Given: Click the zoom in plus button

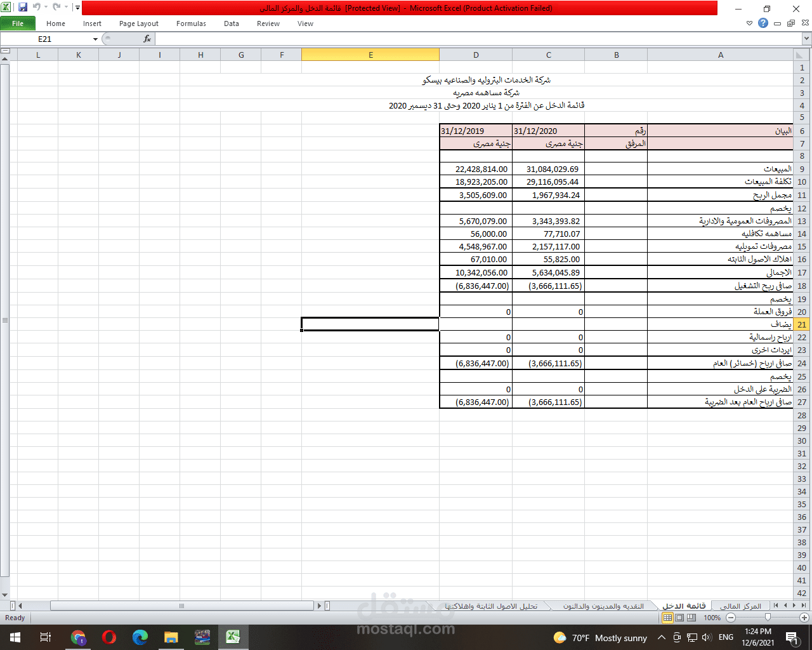Looking at the screenshot, I should 804,618.
